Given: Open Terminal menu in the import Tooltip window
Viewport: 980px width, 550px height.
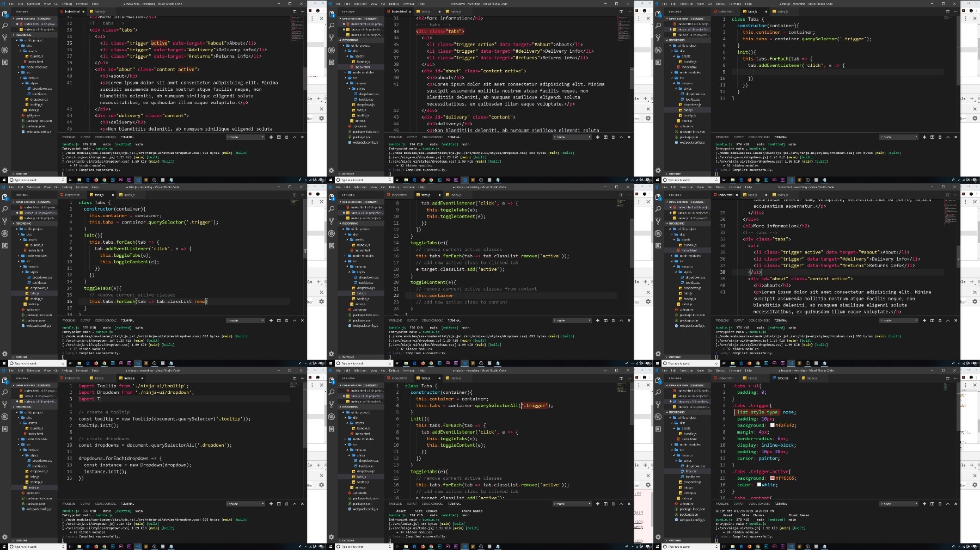Looking at the screenshot, I should (x=82, y=370).
